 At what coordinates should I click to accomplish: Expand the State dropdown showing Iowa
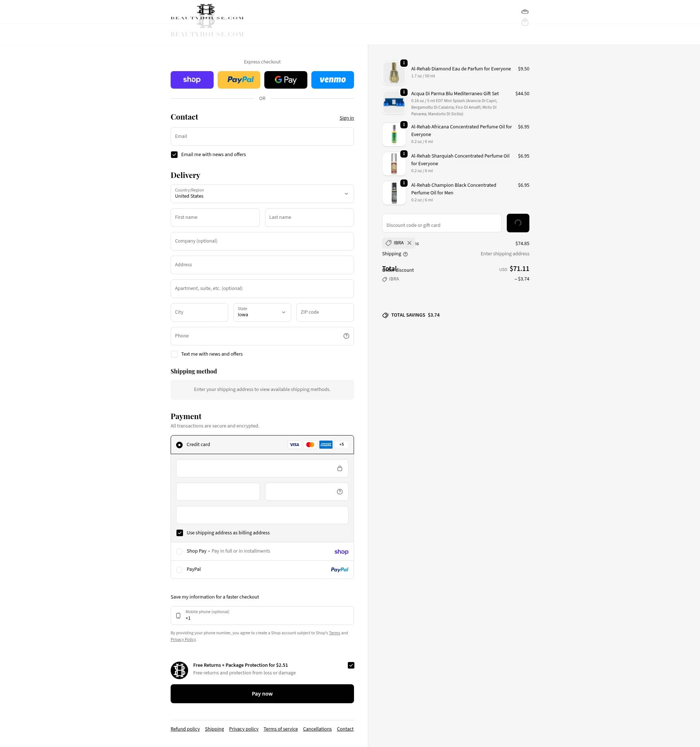coord(262,312)
